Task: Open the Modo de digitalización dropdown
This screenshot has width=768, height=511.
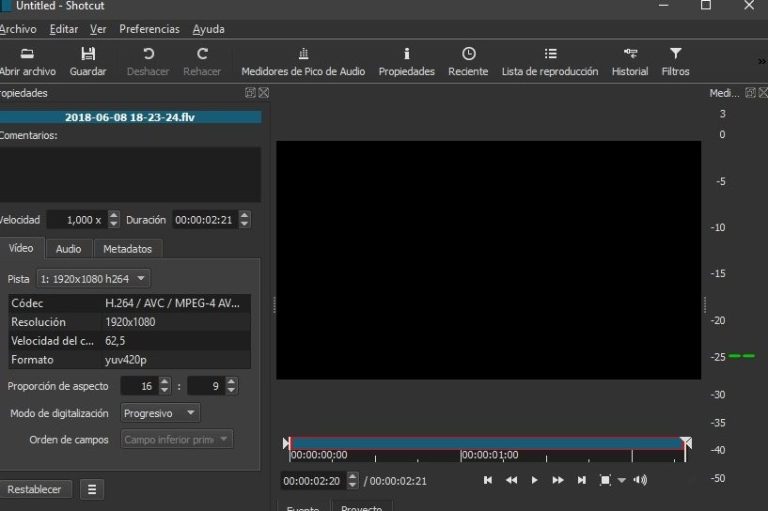Action: (x=160, y=413)
